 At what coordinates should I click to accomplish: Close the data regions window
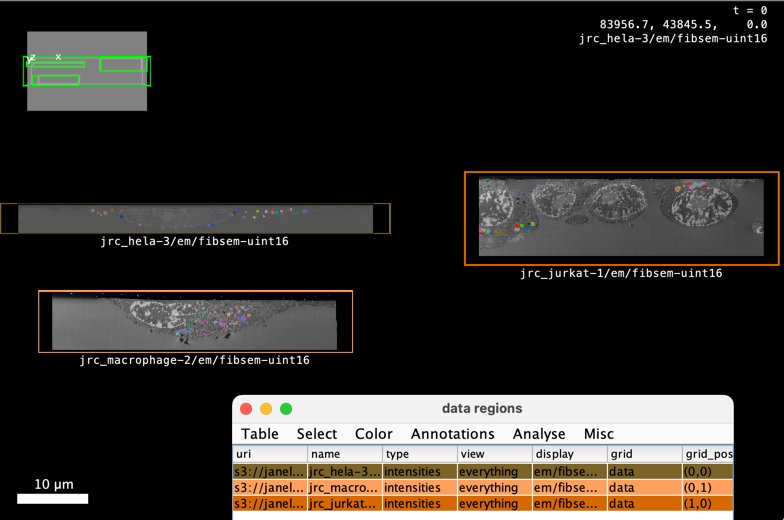pos(246,409)
